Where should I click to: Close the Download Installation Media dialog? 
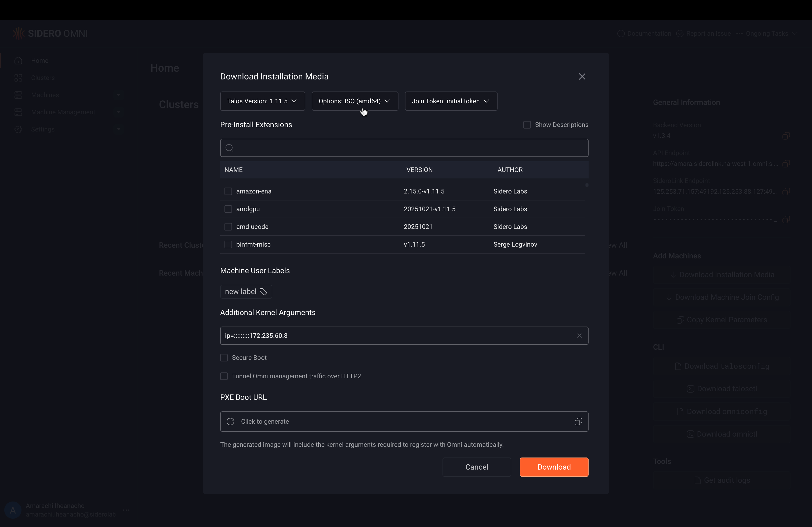pos(582,77)
